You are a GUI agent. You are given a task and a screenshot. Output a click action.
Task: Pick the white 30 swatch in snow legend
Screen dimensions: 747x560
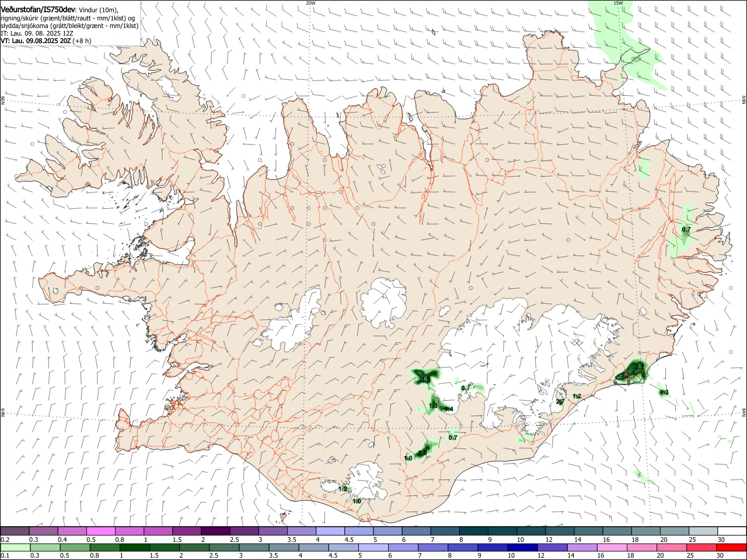click(732, 531)
